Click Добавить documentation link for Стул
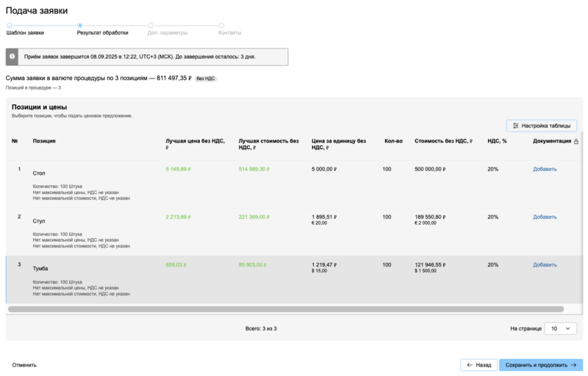 point(545,217)
